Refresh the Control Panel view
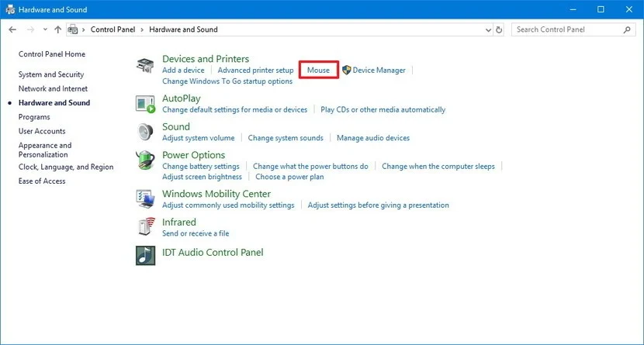 coord(499,29)
